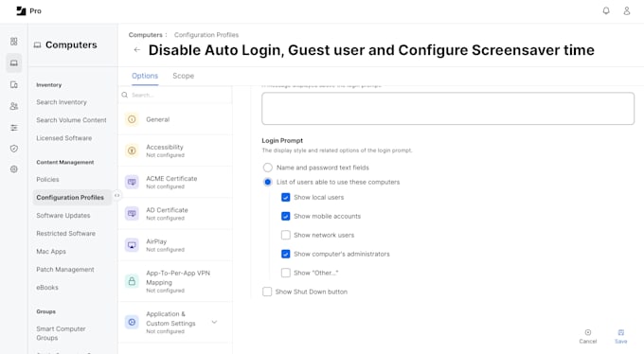Click the AD Certificate payload icon
This screenshot has height=354, width=644.
pos(132,214)
